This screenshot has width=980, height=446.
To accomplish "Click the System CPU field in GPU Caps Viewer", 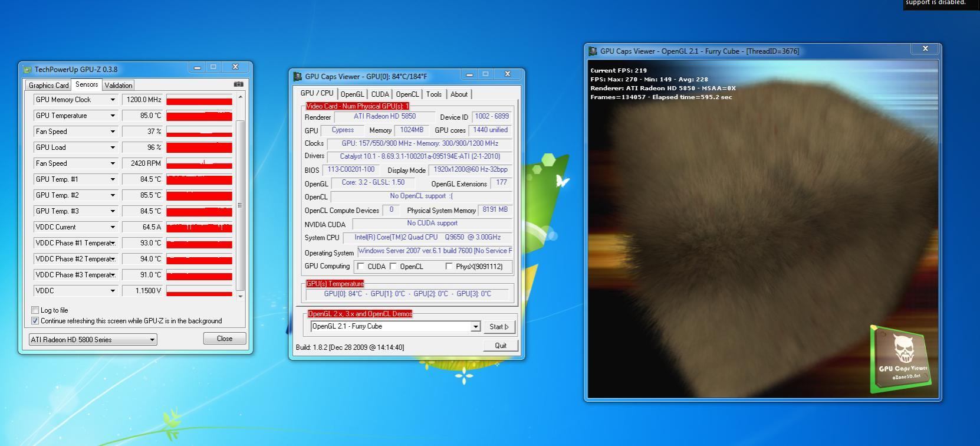I will [x=427, y=237].
